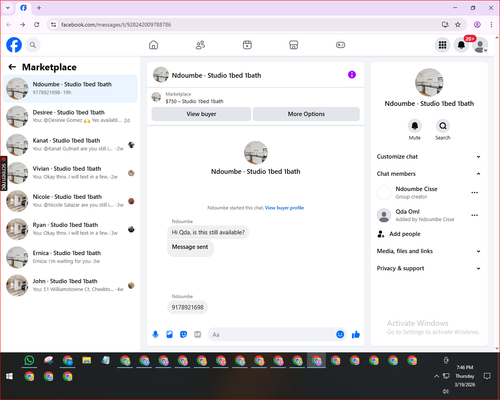This screenshot has height=400, width=500.
Task: Click the profile picture in the right info panel
Action: coord(429,82)
